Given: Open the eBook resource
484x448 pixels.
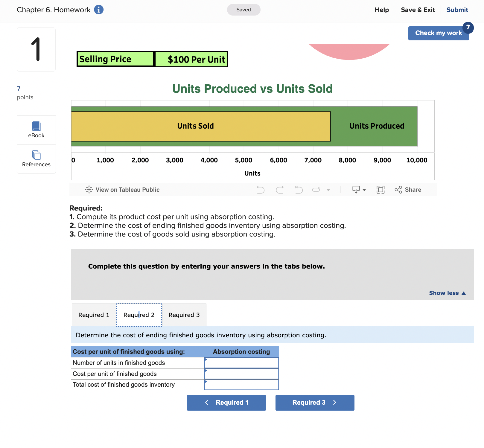Looking at the screenshot, I should [36, 129].
